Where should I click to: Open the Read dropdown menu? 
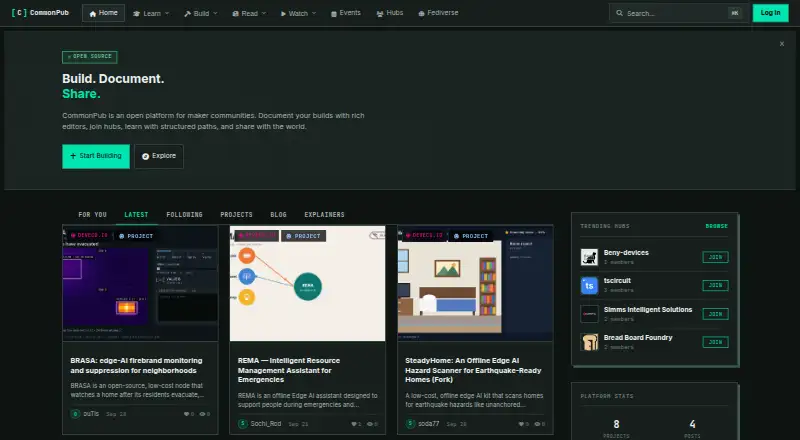pyautogui.click(x=249, y=13)
